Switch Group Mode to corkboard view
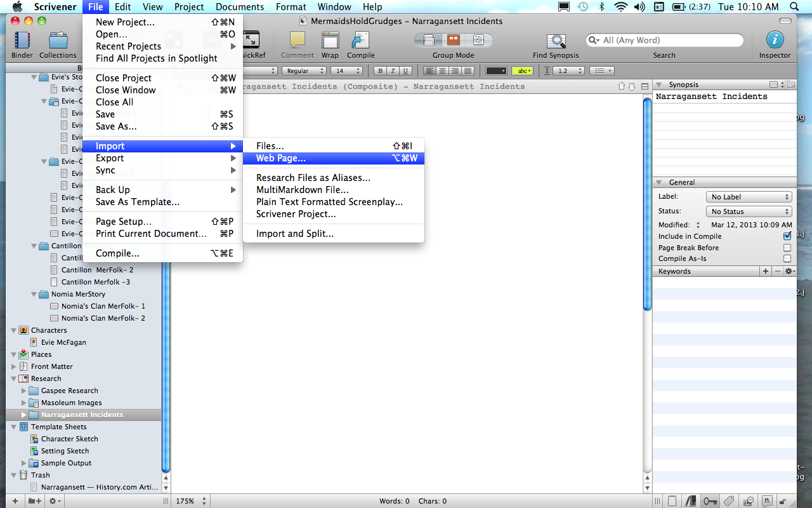 [x=454, y=40]
